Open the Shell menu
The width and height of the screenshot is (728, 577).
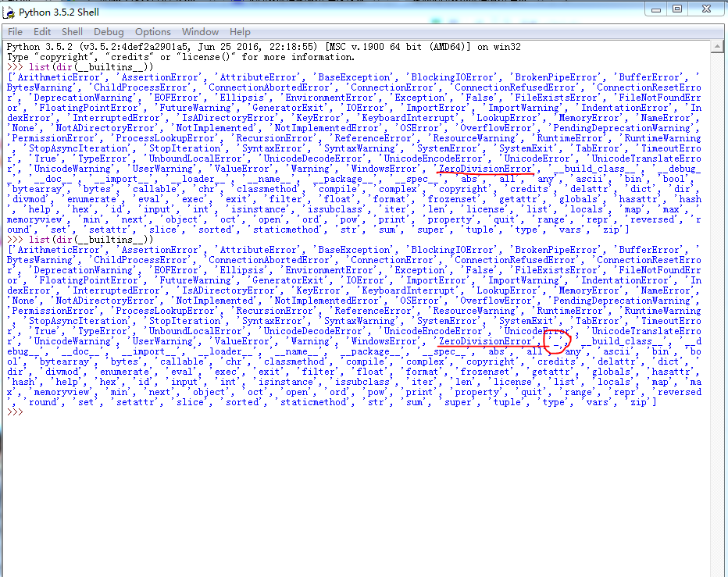pos(73,32)
